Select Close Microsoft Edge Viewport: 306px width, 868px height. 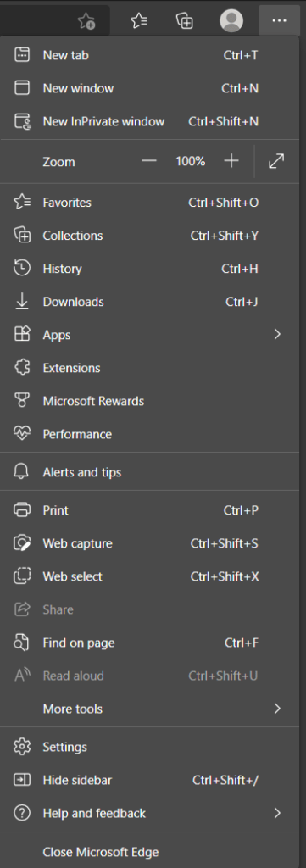click(x=101, y=852)
